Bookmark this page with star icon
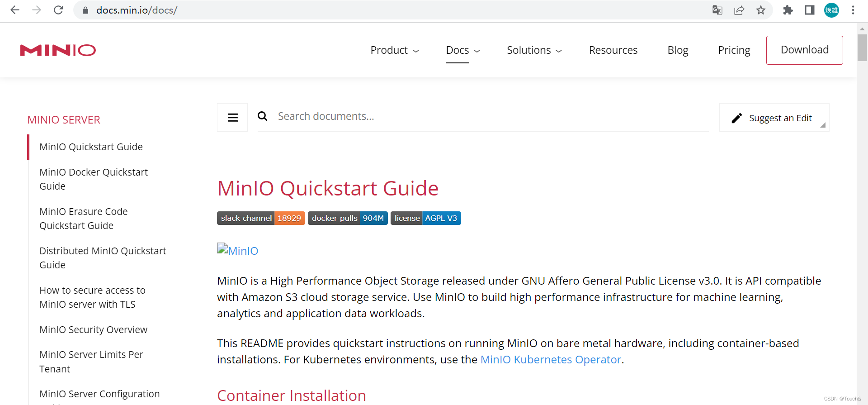 pyautogui.click(x=761, y=10)
